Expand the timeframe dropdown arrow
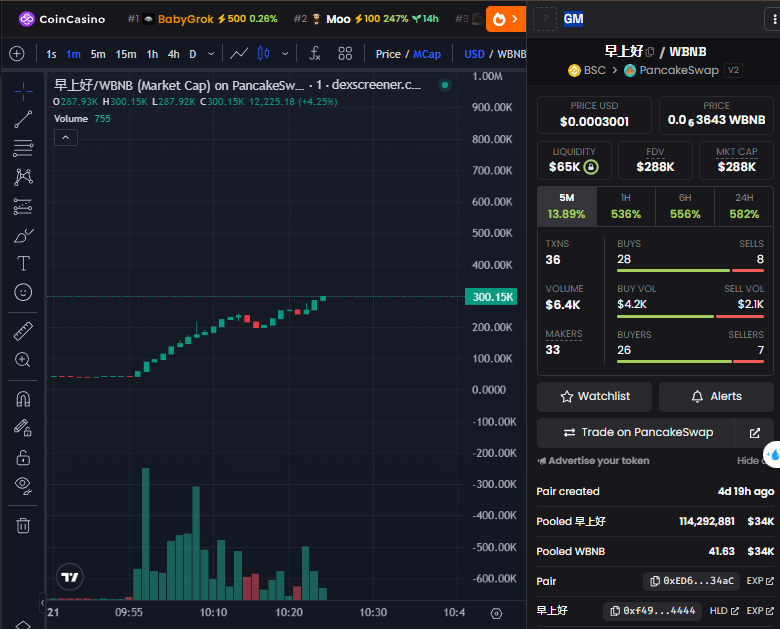The width and height of the screenshot is (780, 629). click(x=211, y=54)
